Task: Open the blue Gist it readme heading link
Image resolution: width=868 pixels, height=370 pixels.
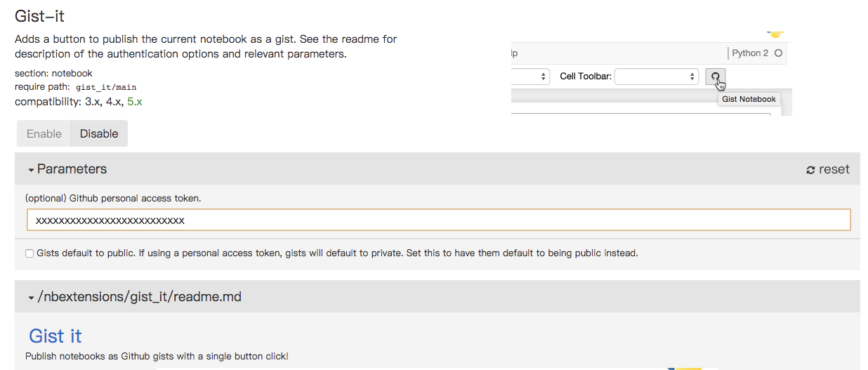Action: coord(55,336)
